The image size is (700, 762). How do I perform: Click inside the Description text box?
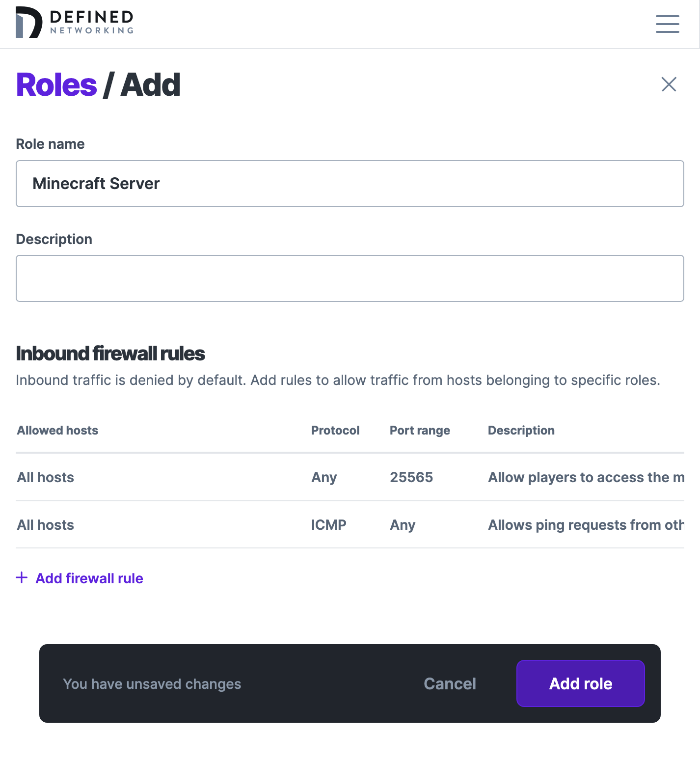click(350, 278)
